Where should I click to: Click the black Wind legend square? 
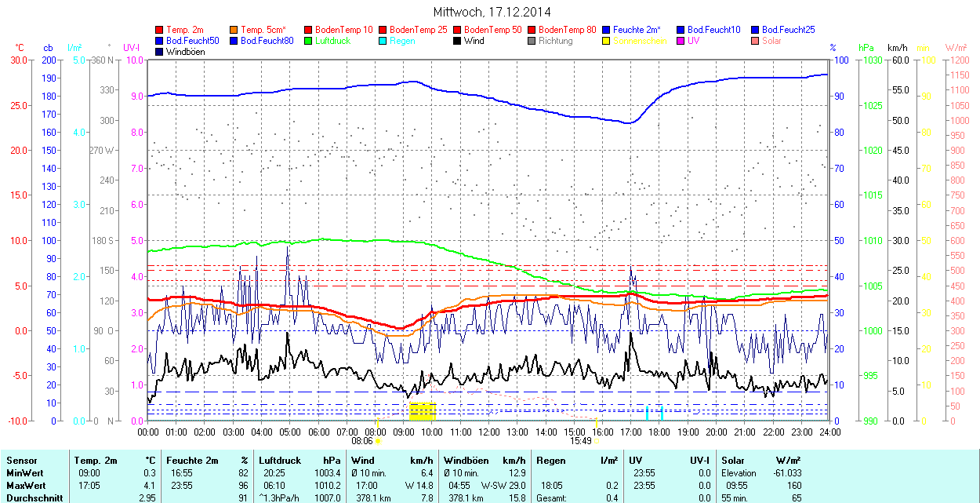coord(458,41)
